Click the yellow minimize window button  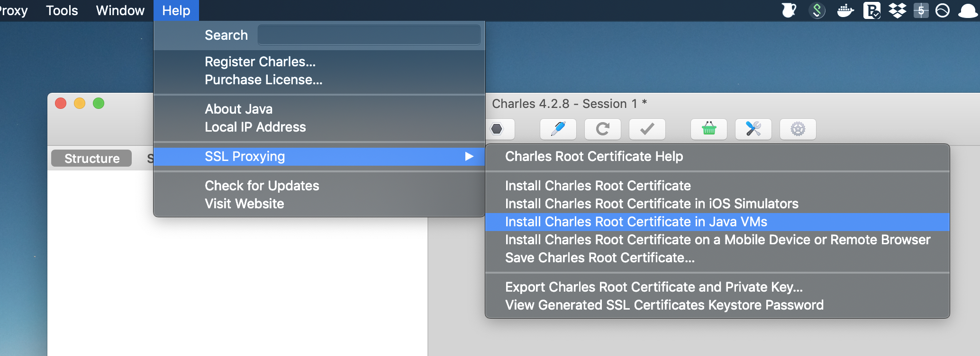(x=80, y=103)
